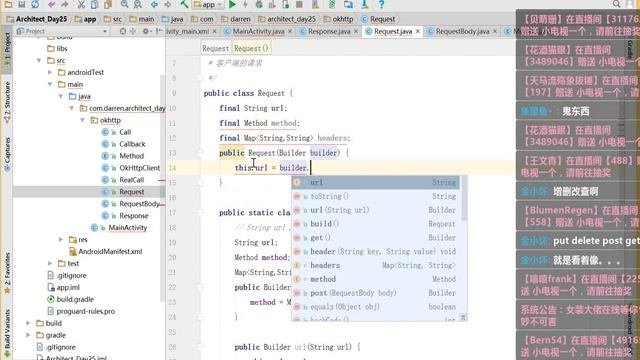Click the green Run button

[x=232, y=4]
